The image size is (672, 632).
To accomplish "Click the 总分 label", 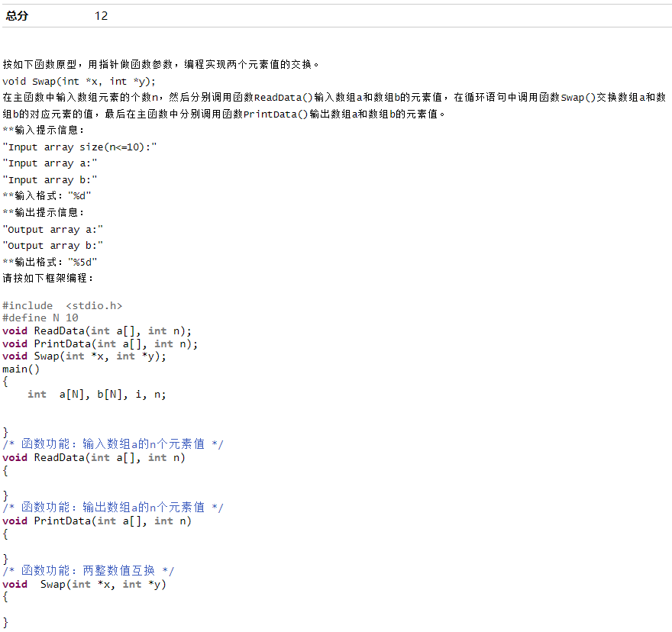I will pyautogui.click(x=17, y=16).
